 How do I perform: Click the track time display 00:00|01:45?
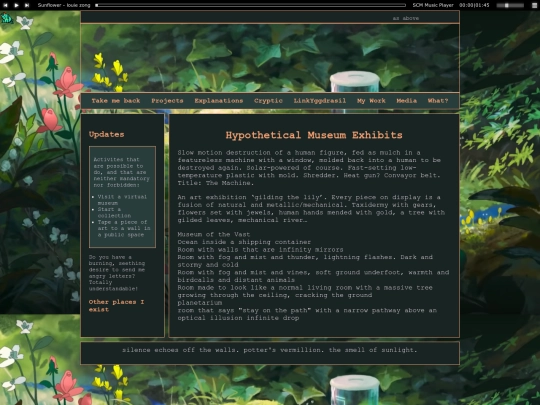pyautogui.click(x=474, y=5)
